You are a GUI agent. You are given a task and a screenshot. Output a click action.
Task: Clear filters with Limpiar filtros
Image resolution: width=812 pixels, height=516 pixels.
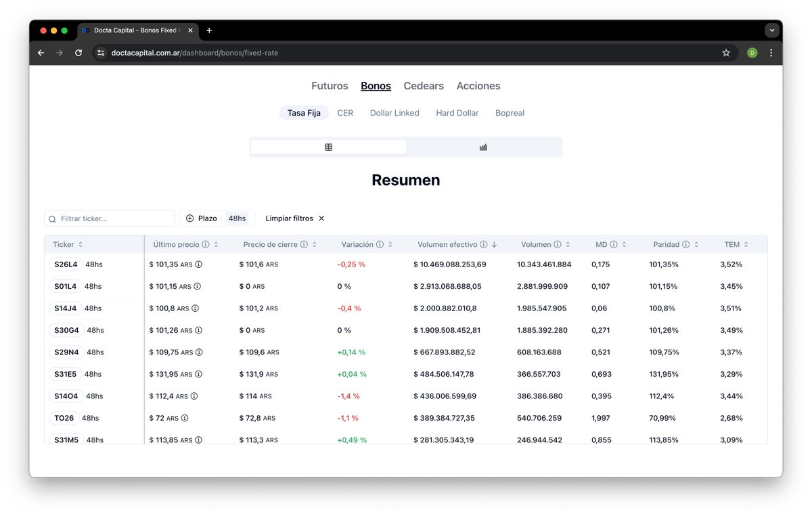[x=295, y=218]
